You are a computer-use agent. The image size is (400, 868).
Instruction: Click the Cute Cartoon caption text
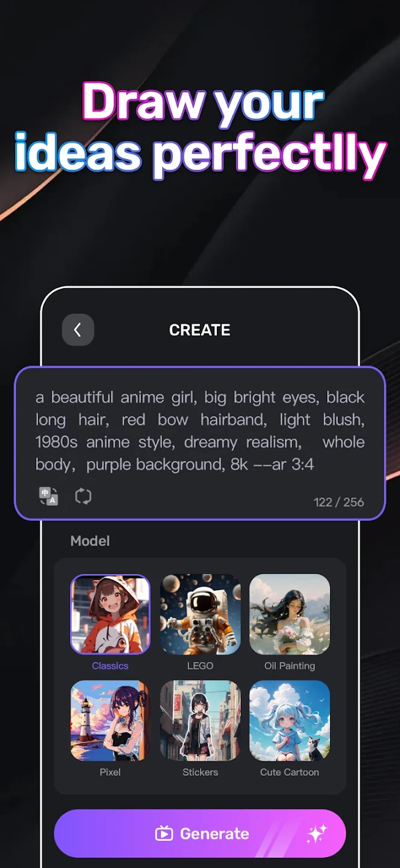[290, 772]
